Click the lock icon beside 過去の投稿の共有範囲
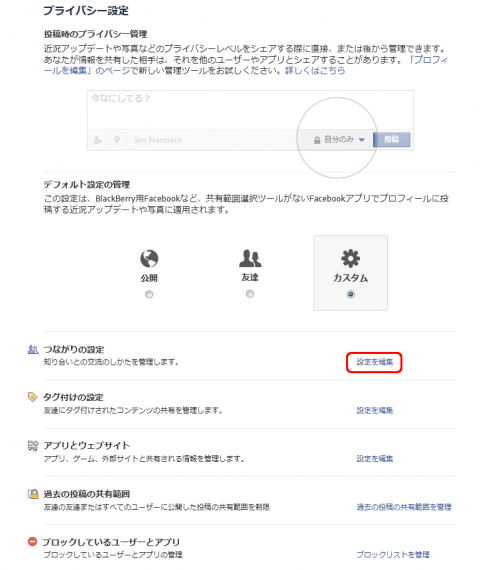Screen dimensions: 480x570 33,494
